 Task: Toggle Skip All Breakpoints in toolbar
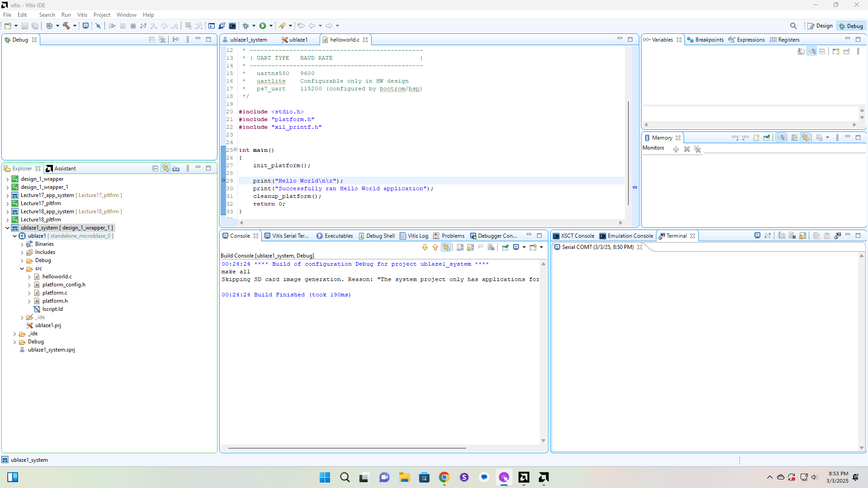(x=98, y=26)
